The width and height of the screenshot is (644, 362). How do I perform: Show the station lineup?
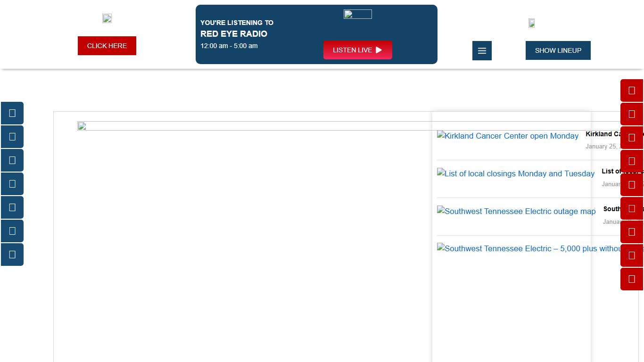coord(558,50)
